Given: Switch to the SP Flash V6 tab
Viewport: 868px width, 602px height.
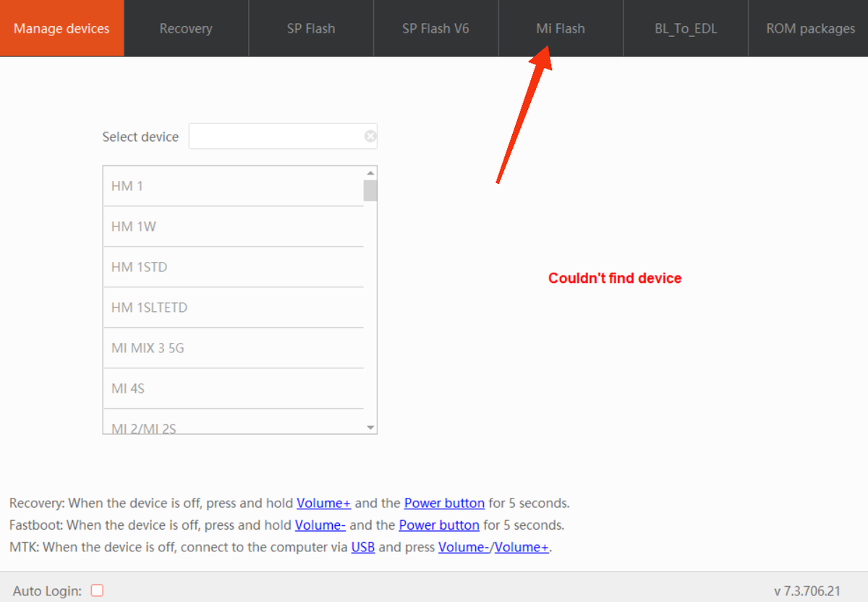Looking at the screenshot, I should coord(435,28).
